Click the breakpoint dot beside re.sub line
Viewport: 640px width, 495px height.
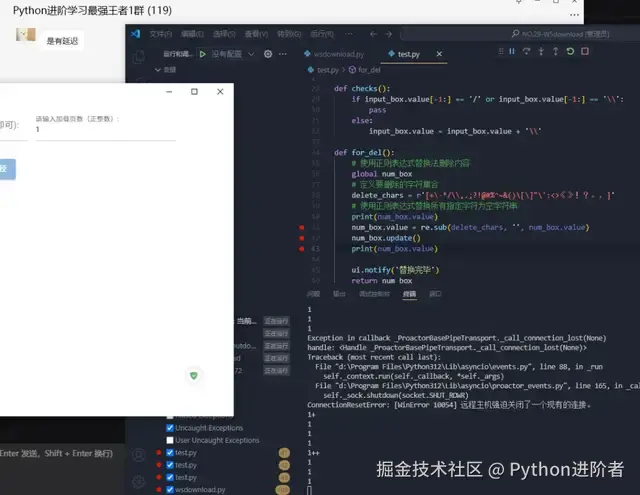tap(302, 228)
